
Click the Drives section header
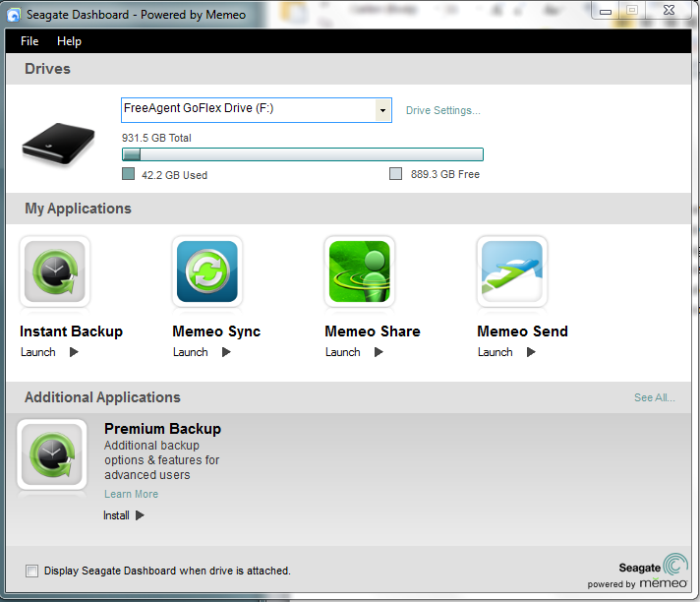click(x=47, y=69)
